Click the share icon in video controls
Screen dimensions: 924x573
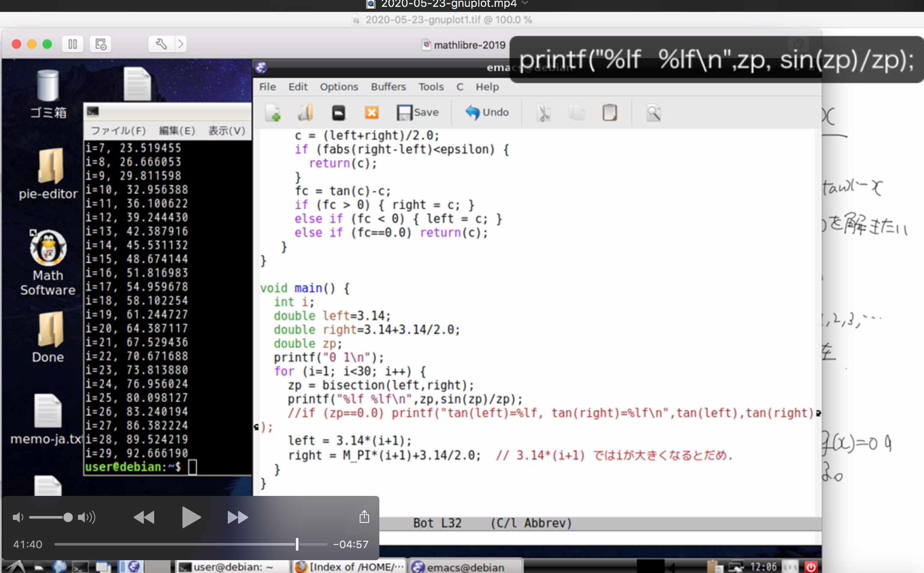pos(364,516)
